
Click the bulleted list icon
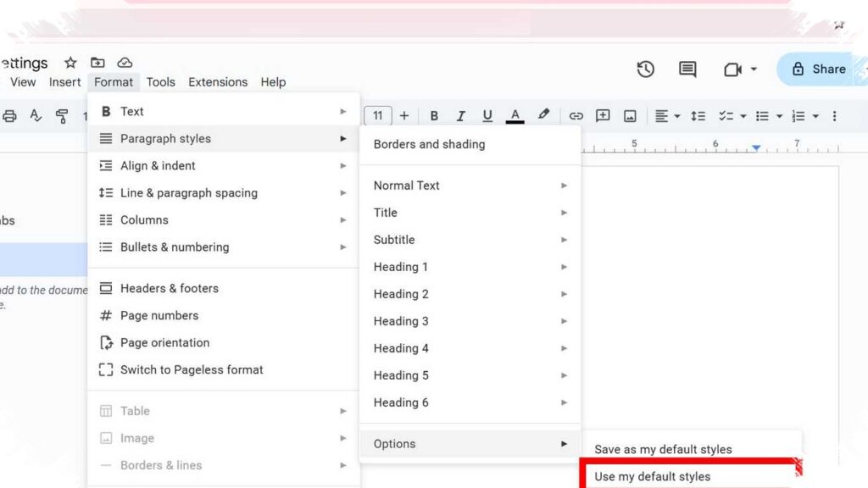[762, 116]
